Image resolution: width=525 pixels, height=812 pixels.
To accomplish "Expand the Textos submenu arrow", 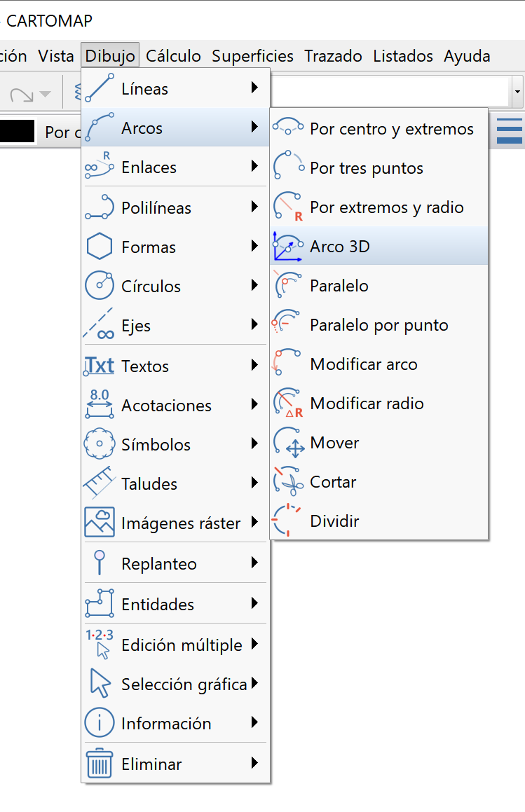I will point(254,365).
